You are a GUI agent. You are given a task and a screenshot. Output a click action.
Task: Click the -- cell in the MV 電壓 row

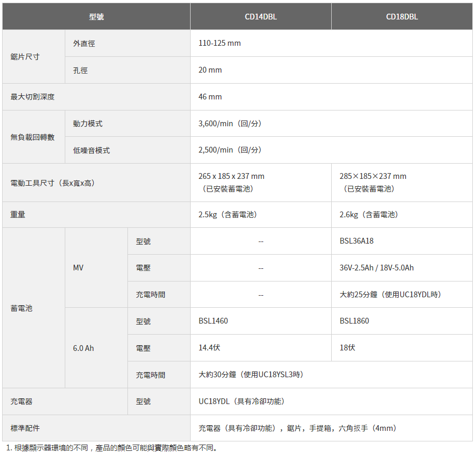(261, 268)
